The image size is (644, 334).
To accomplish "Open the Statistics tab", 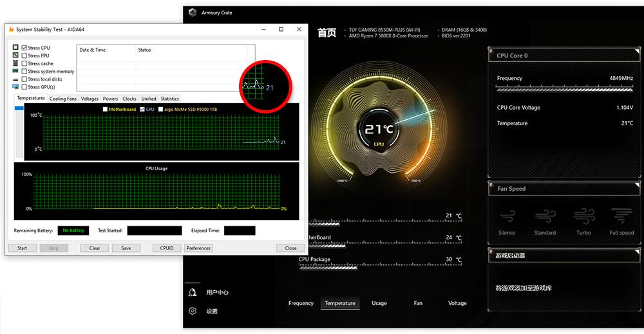I will (169, 99).
